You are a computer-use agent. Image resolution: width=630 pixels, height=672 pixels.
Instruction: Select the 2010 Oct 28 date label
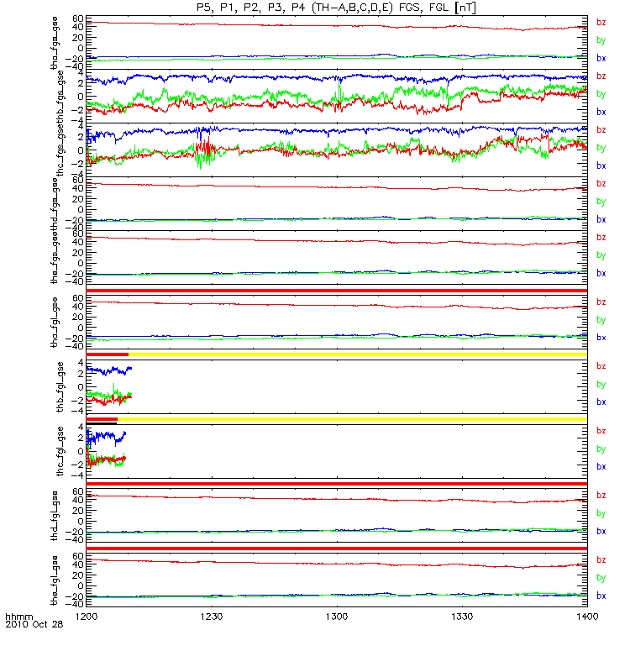click(x=34, y=624)
